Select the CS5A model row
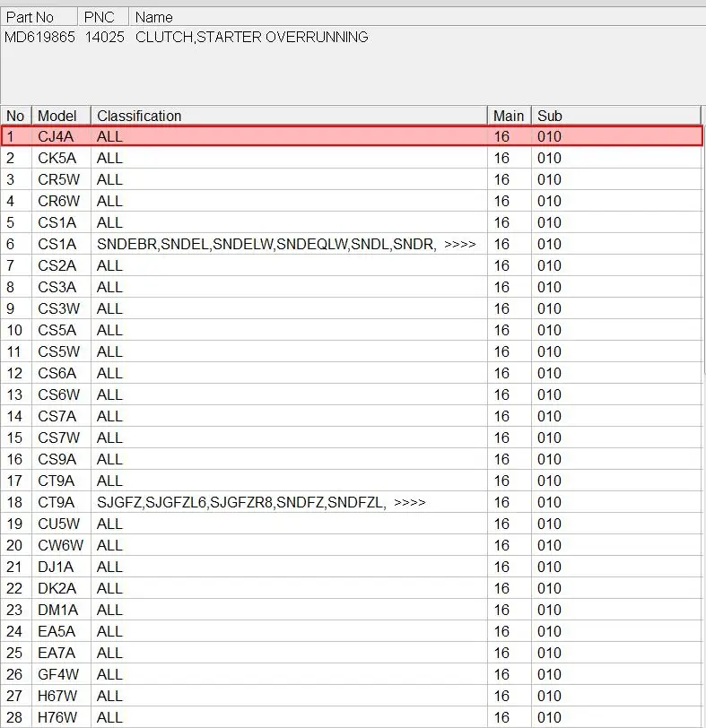The width and height of the screenshot is (706, 728). (352, 330)
